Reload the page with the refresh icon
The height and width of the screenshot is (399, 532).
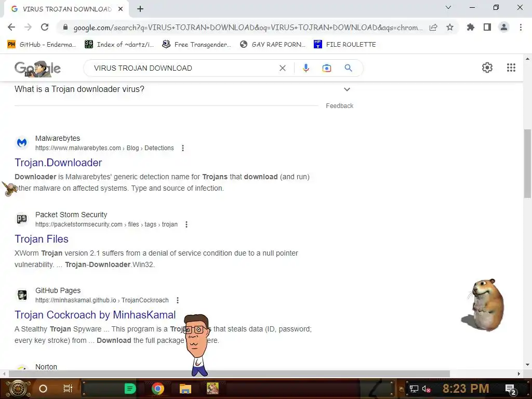(x=45, y=27)
